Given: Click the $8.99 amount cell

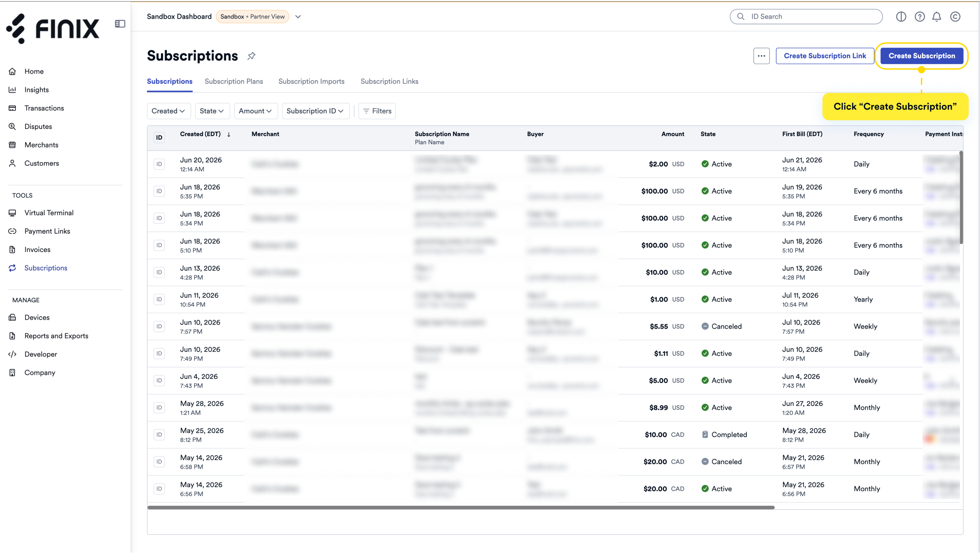Looking at the screenshot, I should (x=658, y=408).
